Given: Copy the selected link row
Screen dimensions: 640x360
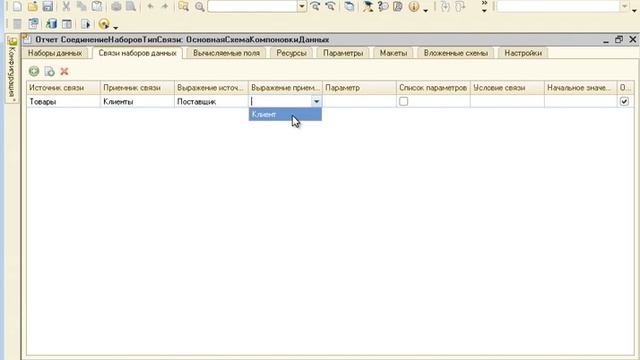Looking at the screenshot, I should [49, 71].
